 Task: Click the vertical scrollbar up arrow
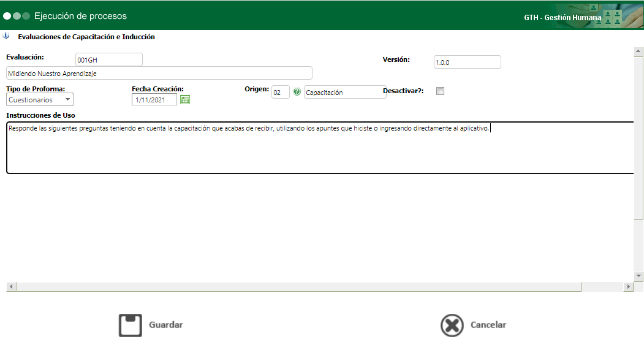[x=638, y=51]
